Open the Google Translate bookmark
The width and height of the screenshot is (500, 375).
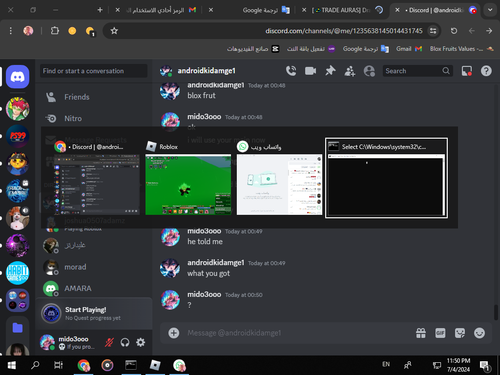click(x=366, y=49)
